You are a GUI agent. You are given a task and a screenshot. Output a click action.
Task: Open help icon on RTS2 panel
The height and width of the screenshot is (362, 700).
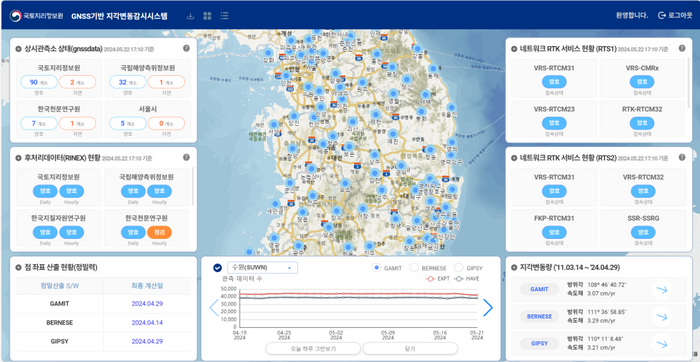[x=682, y=157]
